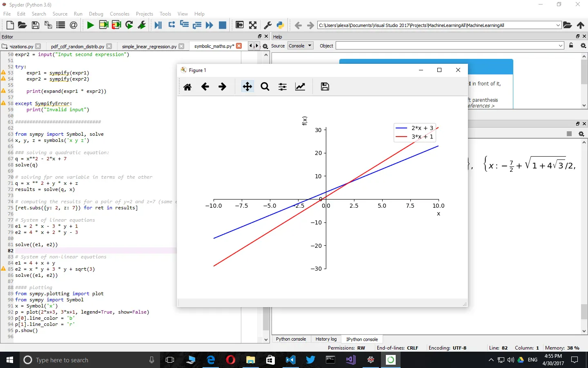Image resolution: width=588 pixels, height=368 pixels.
Task: Go to the parent directory with up arrow
Action: [x=581, y=25]
